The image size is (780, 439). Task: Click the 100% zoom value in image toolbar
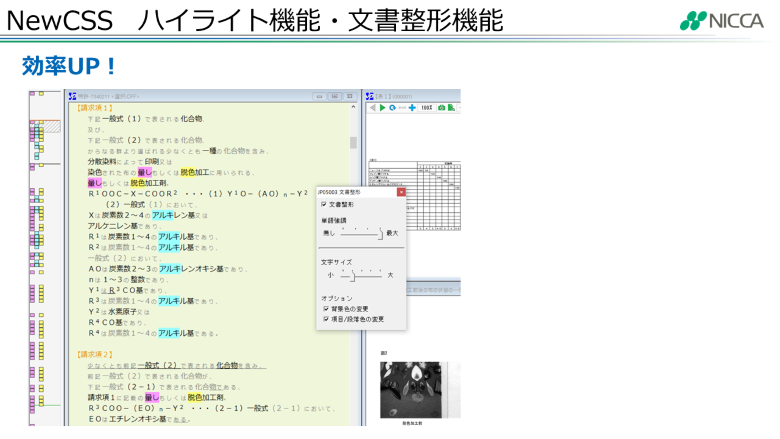426,107
